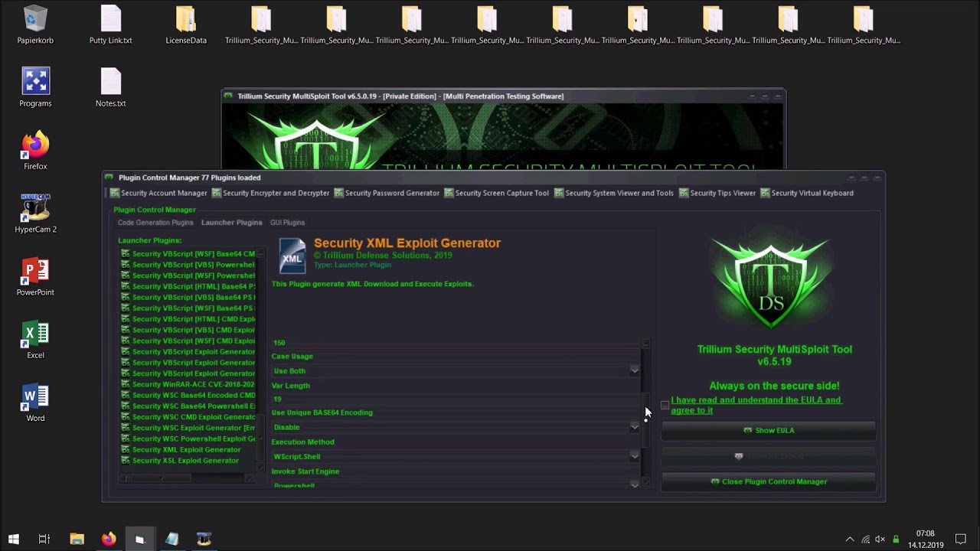Viewport: 980px width, 551px height.
Task: Click the icon of Security WSC Powershell Exploit row
Action: (x=126, y=439)
